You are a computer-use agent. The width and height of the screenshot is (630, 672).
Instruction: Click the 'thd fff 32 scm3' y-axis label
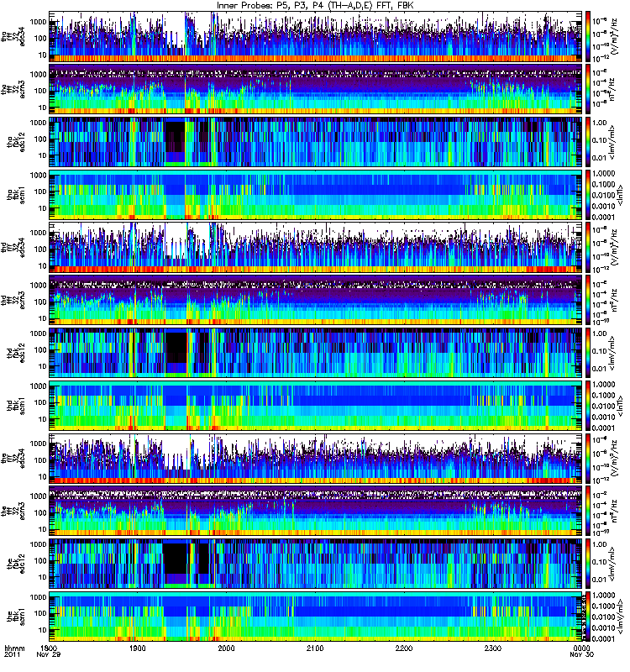coord(13,300)
